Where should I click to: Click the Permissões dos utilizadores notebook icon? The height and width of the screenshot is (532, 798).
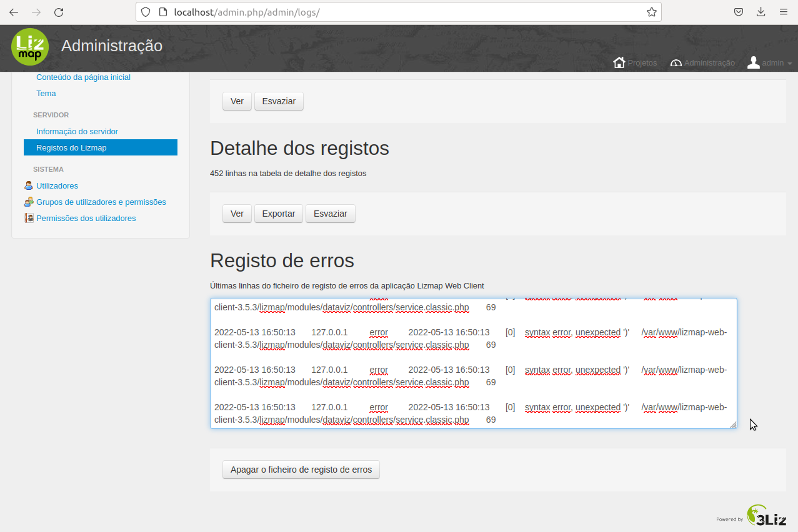[28, 217]
